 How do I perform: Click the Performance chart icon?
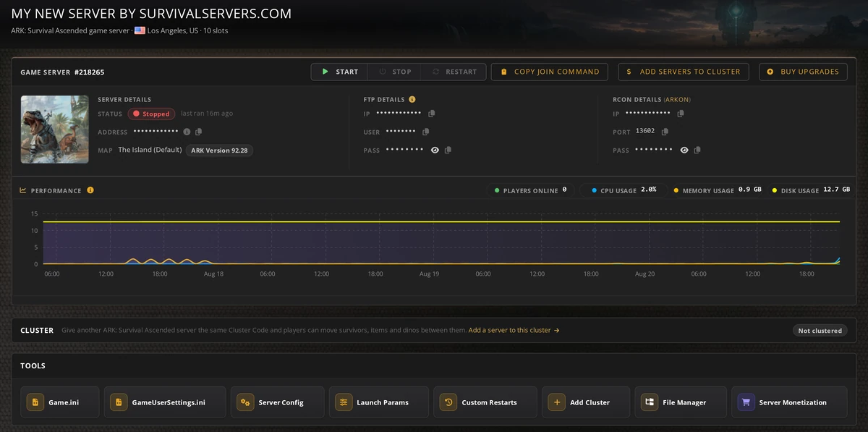click(x=23, y=190)
